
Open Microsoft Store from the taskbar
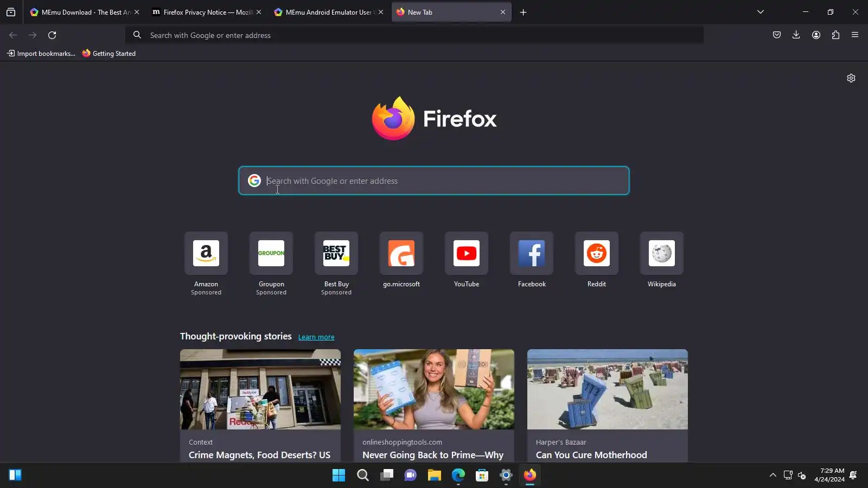click(482, 476)
